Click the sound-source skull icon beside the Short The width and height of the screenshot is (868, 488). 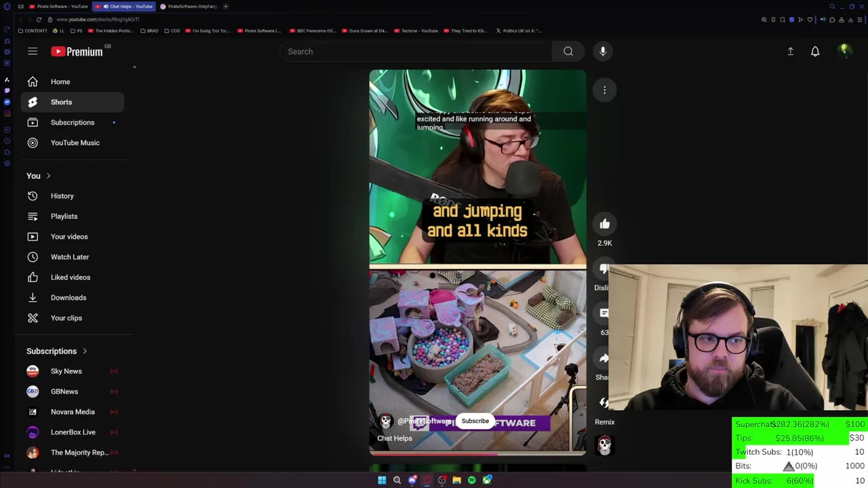point(604,445)
